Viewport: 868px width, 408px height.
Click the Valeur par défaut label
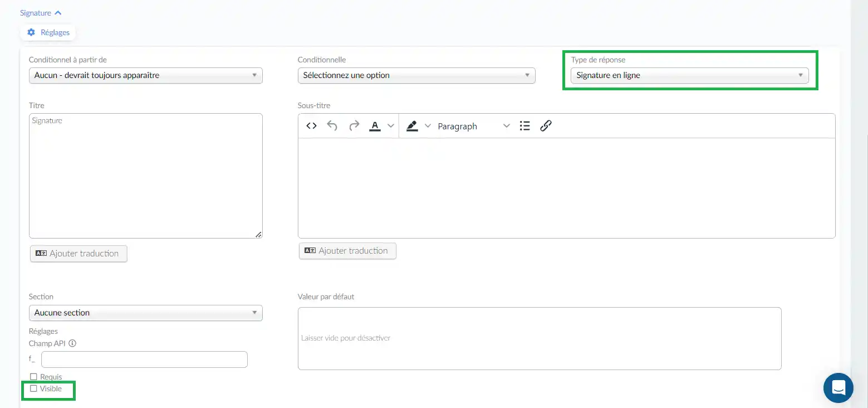[x=326, y=297]
